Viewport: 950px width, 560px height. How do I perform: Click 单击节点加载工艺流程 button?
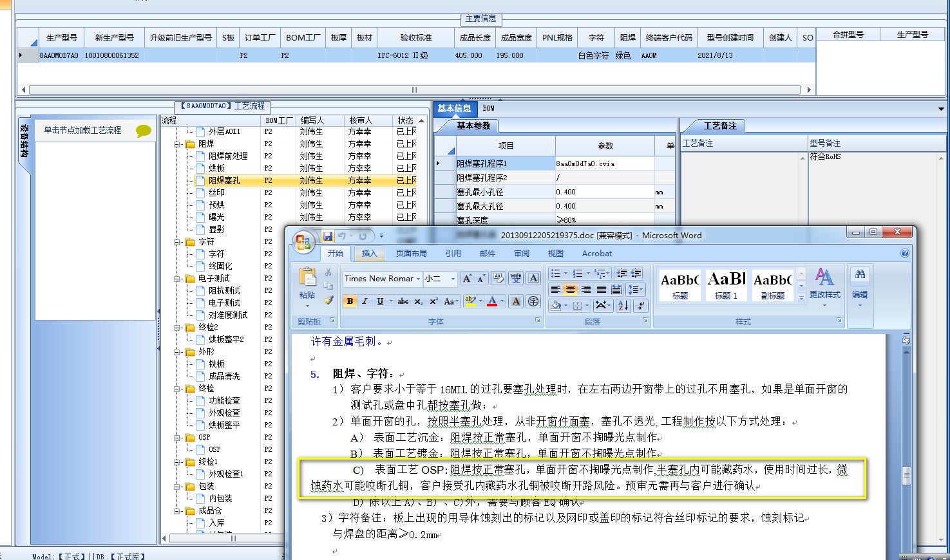click(82, 130)
